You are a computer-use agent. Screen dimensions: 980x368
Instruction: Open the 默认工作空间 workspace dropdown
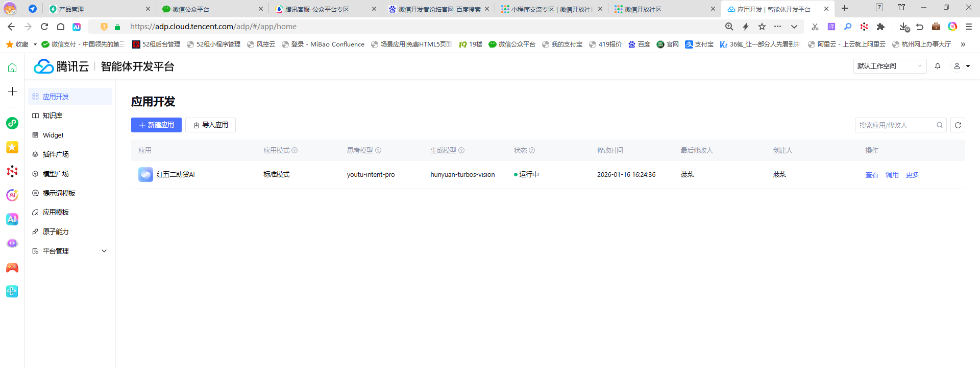click(890, 66)
